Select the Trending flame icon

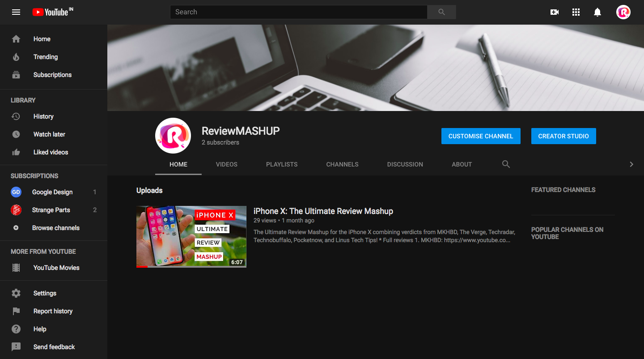16,57
